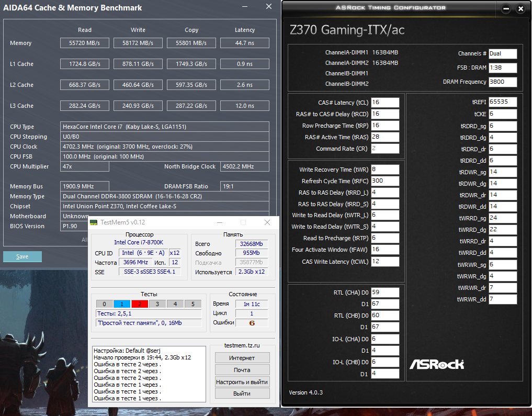Minimize the AIDA64 benchmark window
This screenshot has width=532, height=416.
click(245, 6)
